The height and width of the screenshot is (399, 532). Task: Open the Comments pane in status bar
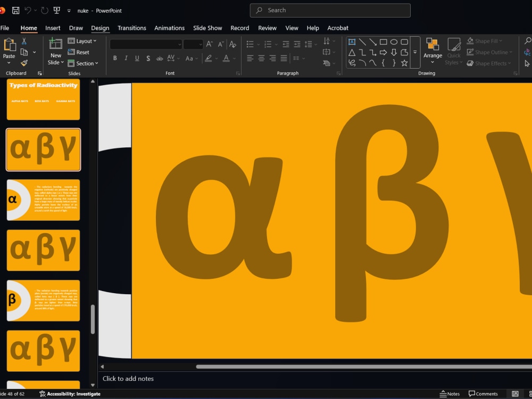click(x=483, y=394)
